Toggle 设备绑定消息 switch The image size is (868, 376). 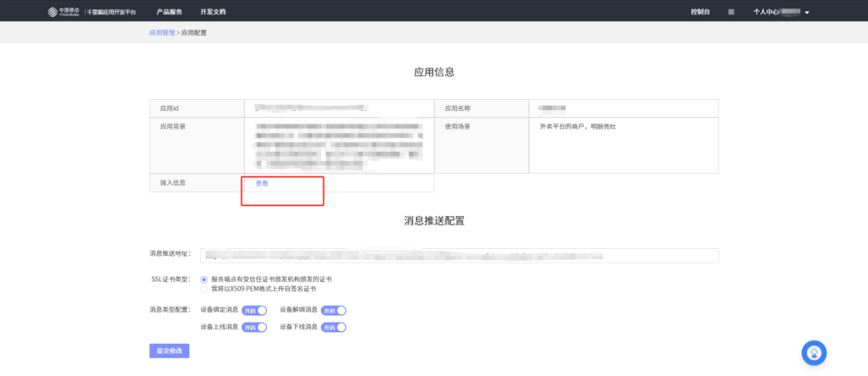coord(254,311)
